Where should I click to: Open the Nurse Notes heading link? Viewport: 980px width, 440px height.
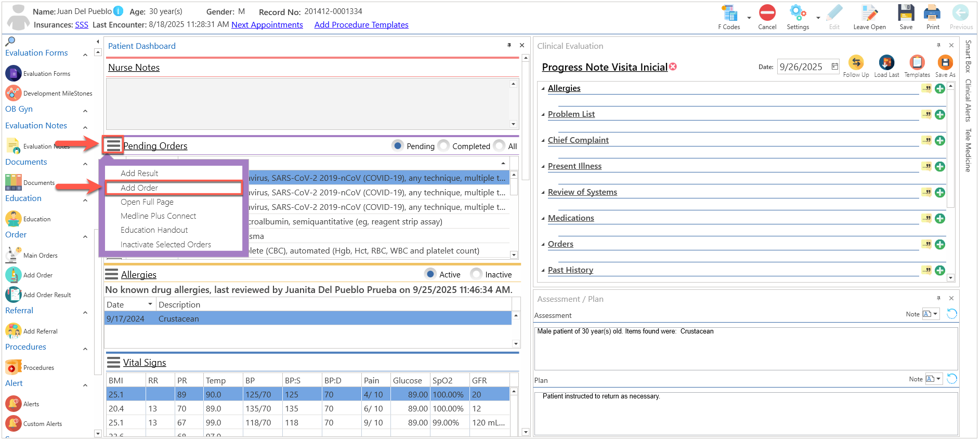coord(134,68)
